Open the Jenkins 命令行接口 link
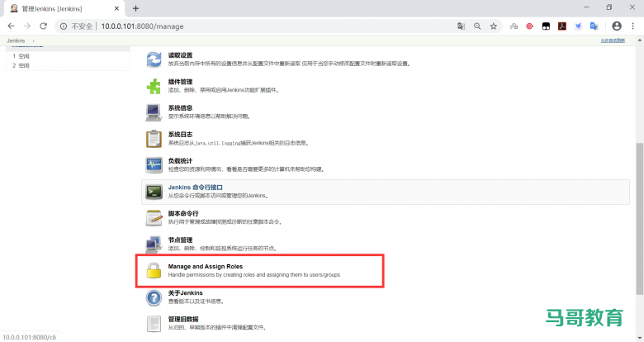The image size is (644, 342). coord(196,188)
